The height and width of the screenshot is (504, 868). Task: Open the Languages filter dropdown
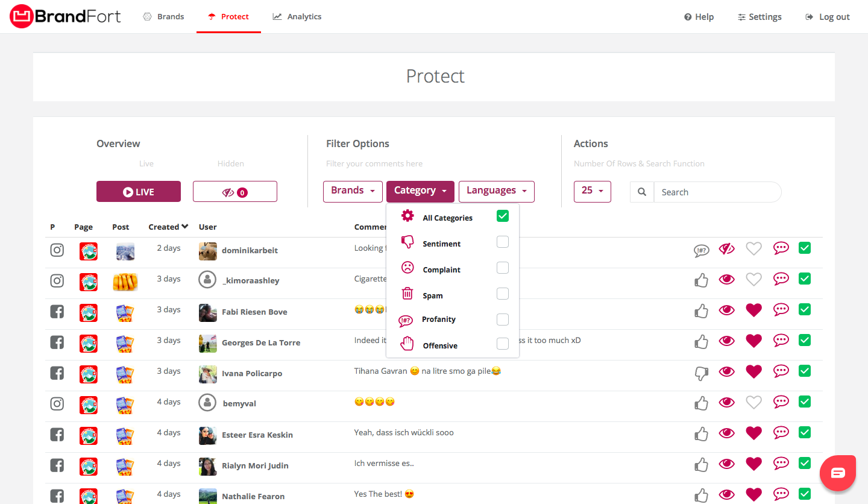[497, 191]
